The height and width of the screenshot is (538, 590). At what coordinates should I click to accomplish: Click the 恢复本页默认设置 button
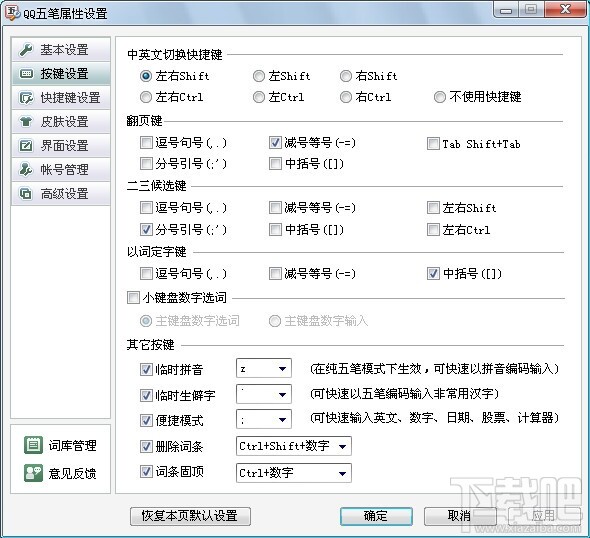(190, 516)
